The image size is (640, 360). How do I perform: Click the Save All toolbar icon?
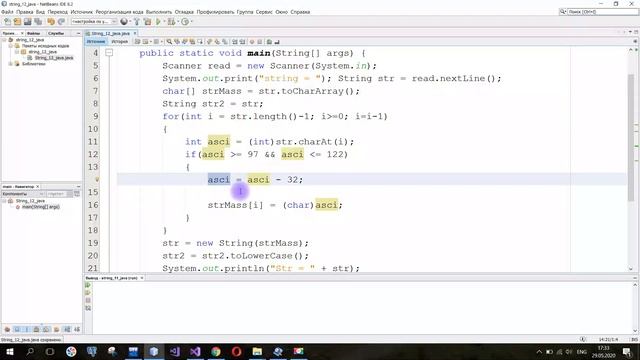tap(38, 22)
